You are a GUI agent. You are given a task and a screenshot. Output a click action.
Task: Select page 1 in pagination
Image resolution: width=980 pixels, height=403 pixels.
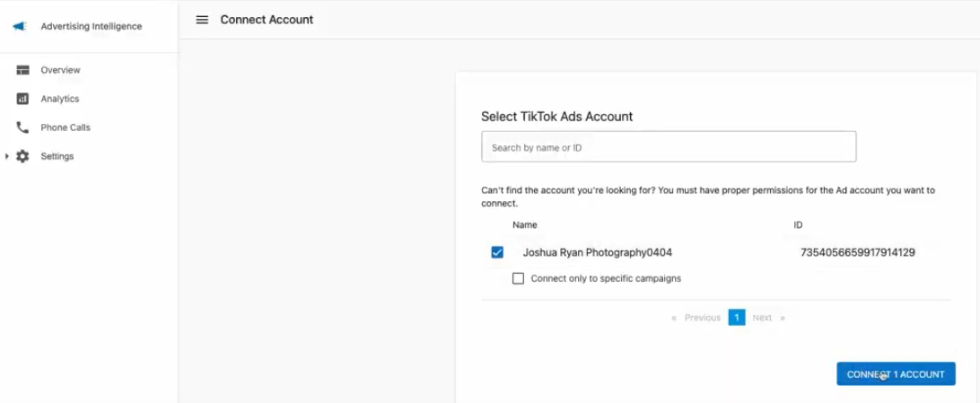coord(737,318)
